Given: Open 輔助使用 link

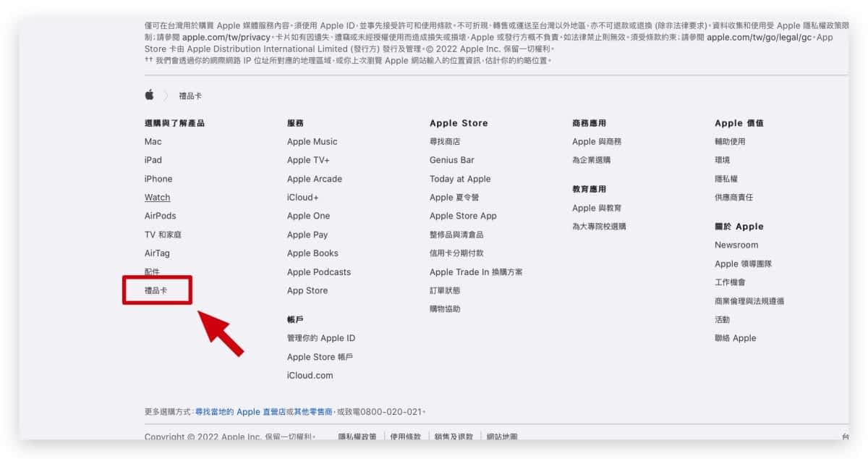Looking at the screenshot, I should pyautogui.click(x=730, y=142).
